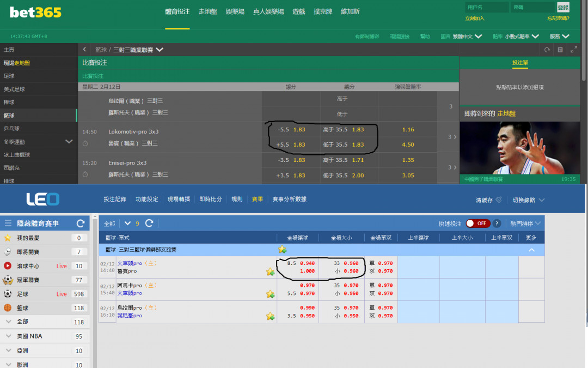Click the 籃球 basketball icon in LEO
The image size is (588, 368).
8,307
